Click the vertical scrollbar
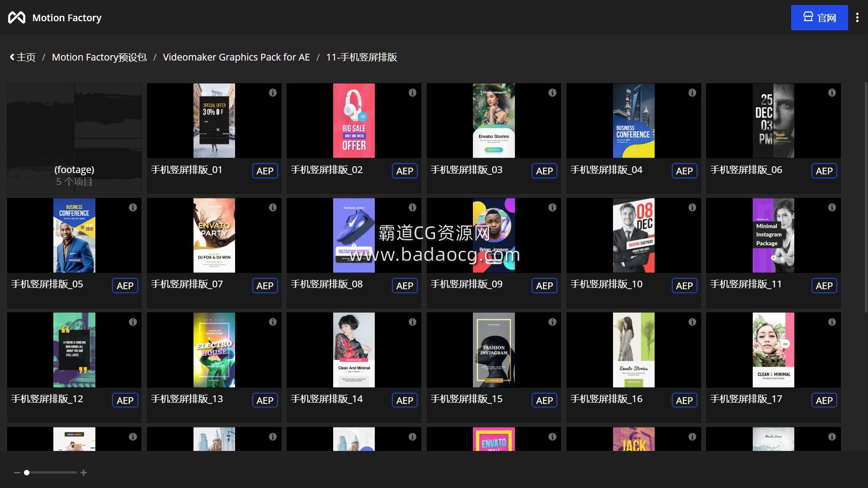The image size is (868, 488). (866, 197)
